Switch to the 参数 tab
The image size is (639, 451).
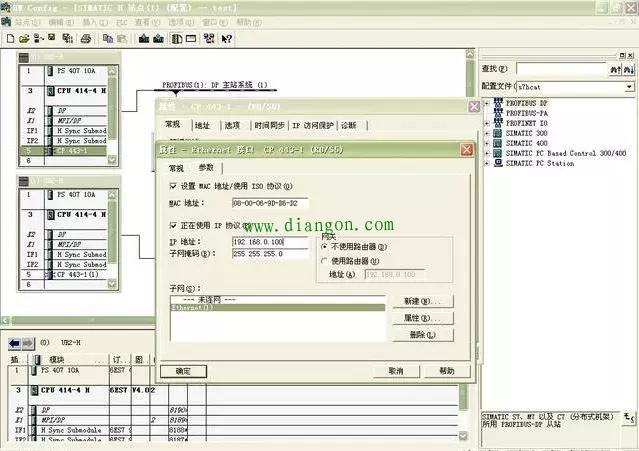click(206, 167)
